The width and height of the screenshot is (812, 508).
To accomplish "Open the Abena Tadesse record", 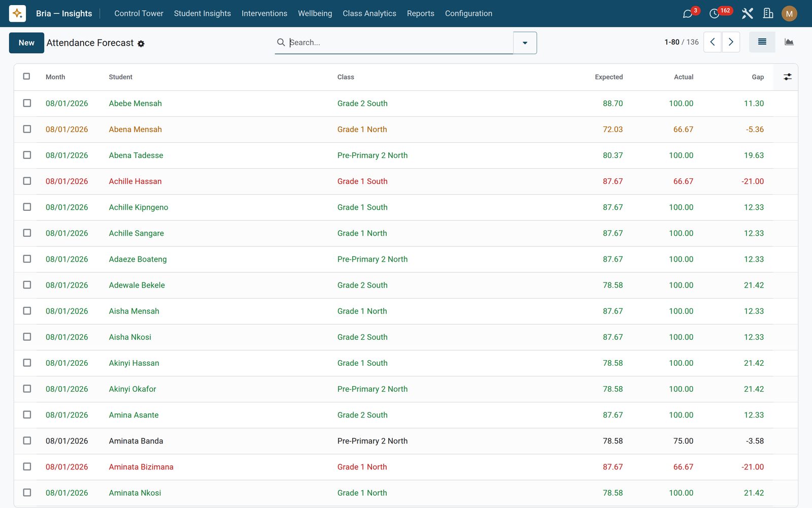I will click(136, 155).
